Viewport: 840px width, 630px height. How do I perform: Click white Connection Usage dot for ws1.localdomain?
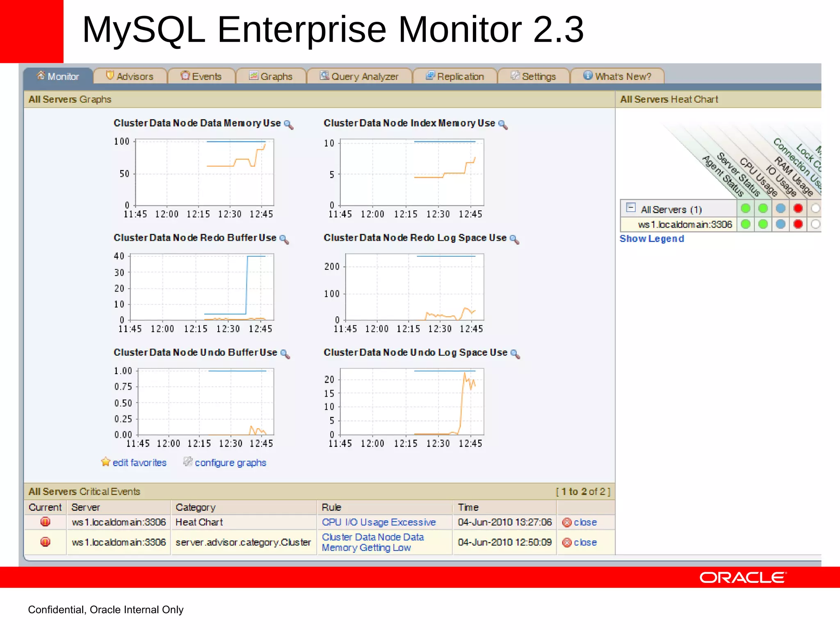pyautogui.click(x=815, y=224)
